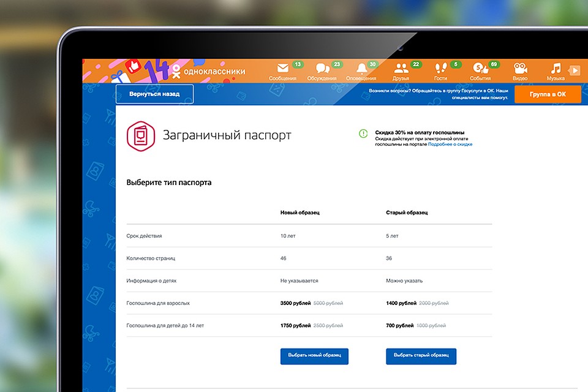Click the Новый образец column header

point(300,213)
